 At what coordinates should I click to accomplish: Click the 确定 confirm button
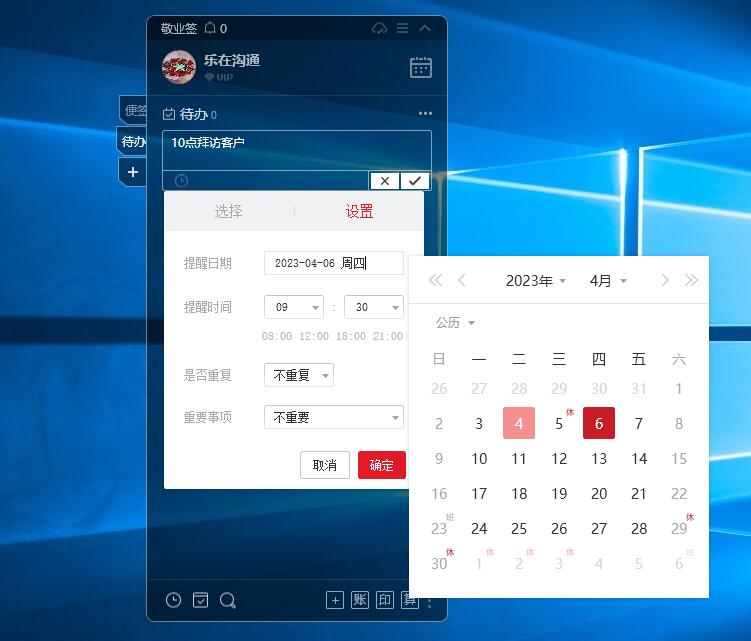click(381, 465)
